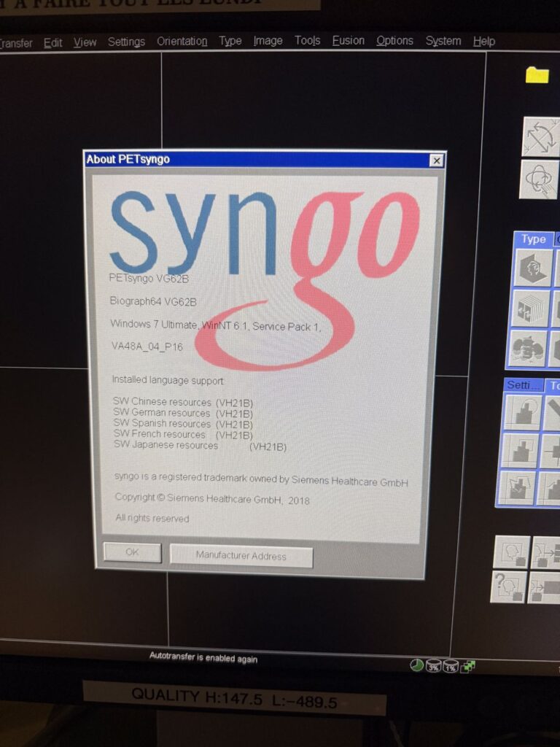Open the Tools menu

pyautogui.click(x=307, y=41)
